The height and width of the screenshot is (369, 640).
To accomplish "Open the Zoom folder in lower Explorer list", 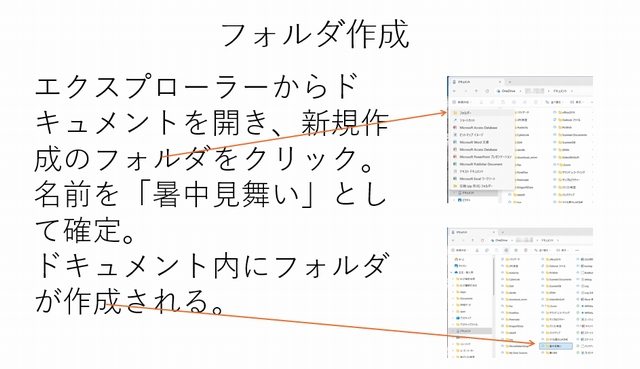I will (553, 306).
